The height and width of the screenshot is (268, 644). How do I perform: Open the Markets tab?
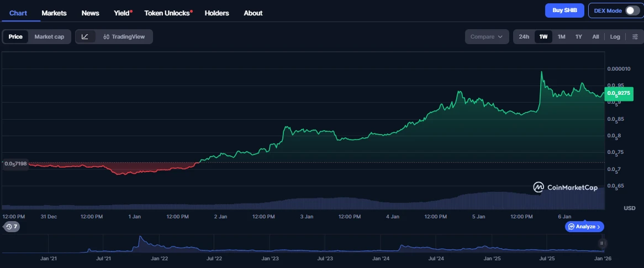(54, 13)
